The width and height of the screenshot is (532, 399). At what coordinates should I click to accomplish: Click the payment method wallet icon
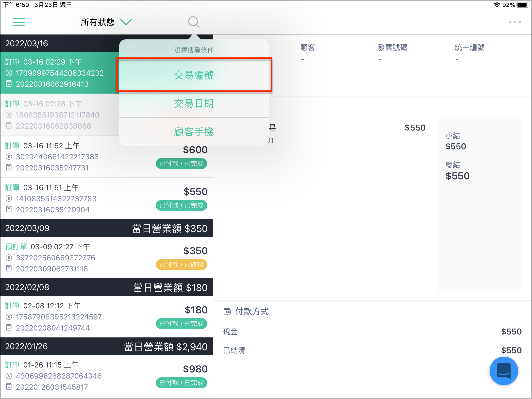pyautogui.click(x=227, y=312)
